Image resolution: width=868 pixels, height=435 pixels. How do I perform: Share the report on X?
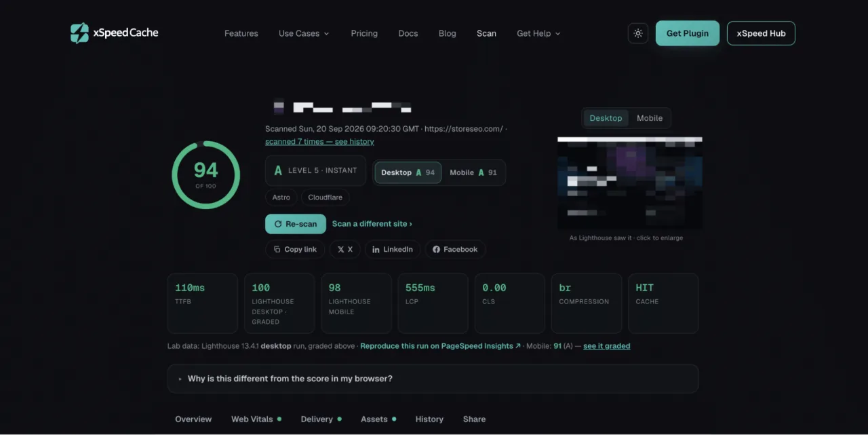click(345, 250)
